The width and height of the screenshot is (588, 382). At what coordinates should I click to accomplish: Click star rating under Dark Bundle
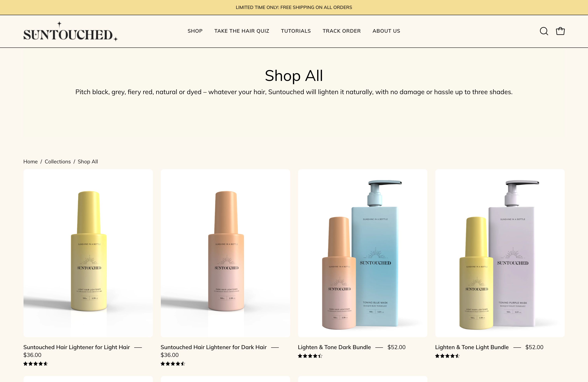coord(310,356)
